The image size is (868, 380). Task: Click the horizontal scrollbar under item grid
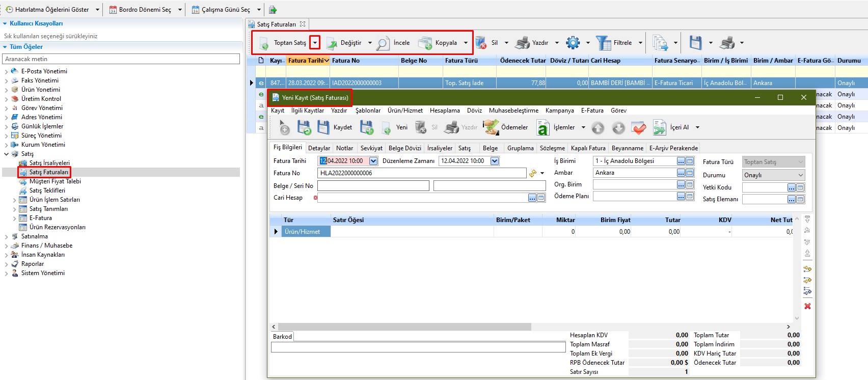[402, 327]
